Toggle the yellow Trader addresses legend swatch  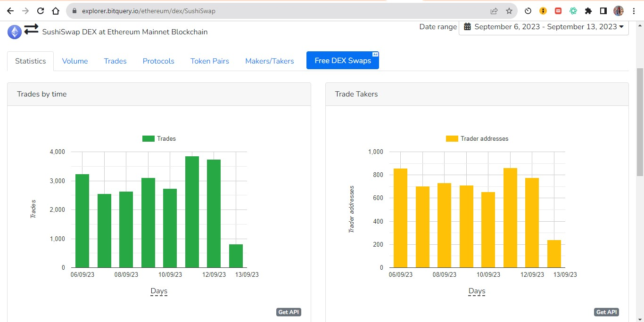(x=452, y=139)
